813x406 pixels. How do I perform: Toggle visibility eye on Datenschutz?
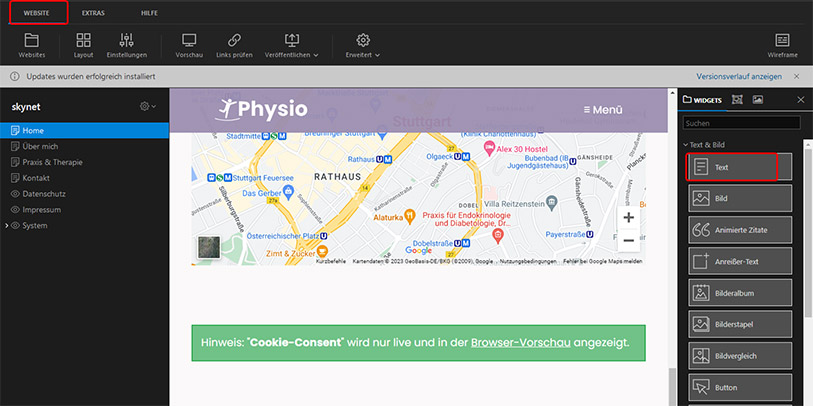point(15,194)
